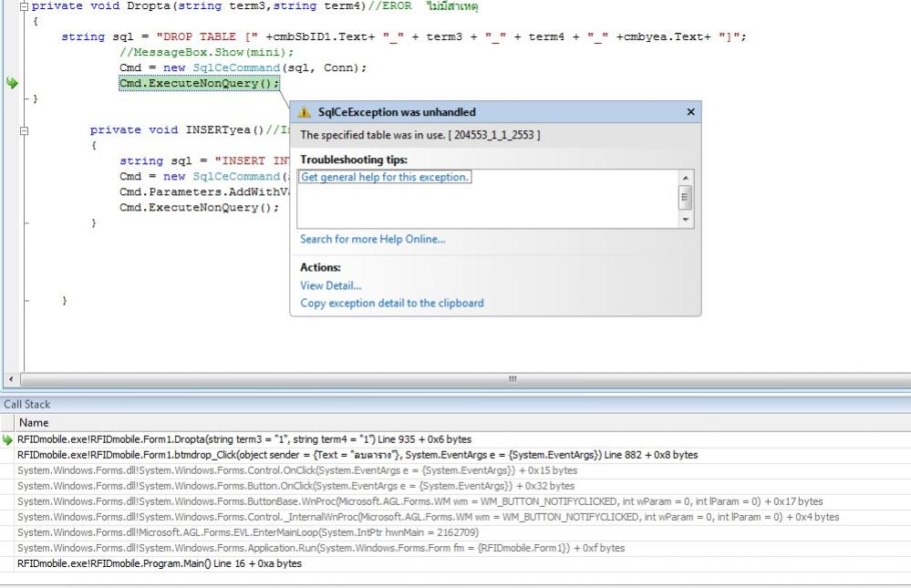Click the DROP TABLE sql string line

(404, 36)
